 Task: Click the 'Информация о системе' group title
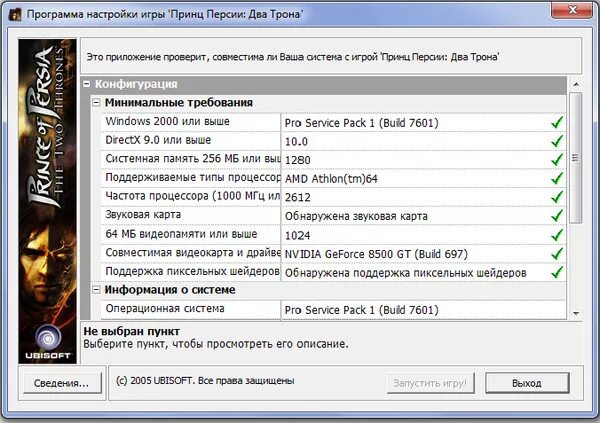click(x=170, y=290)
